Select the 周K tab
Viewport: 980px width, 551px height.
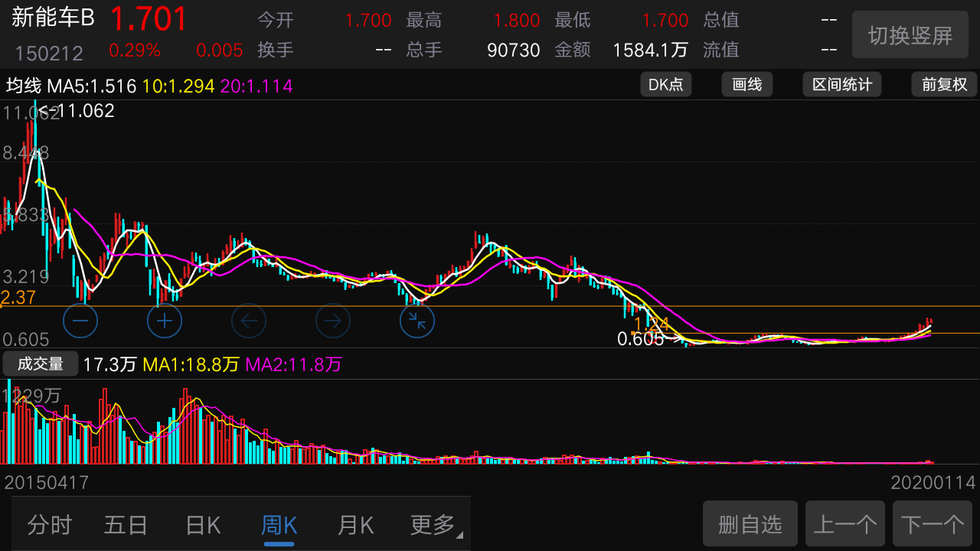pos(279,525)
